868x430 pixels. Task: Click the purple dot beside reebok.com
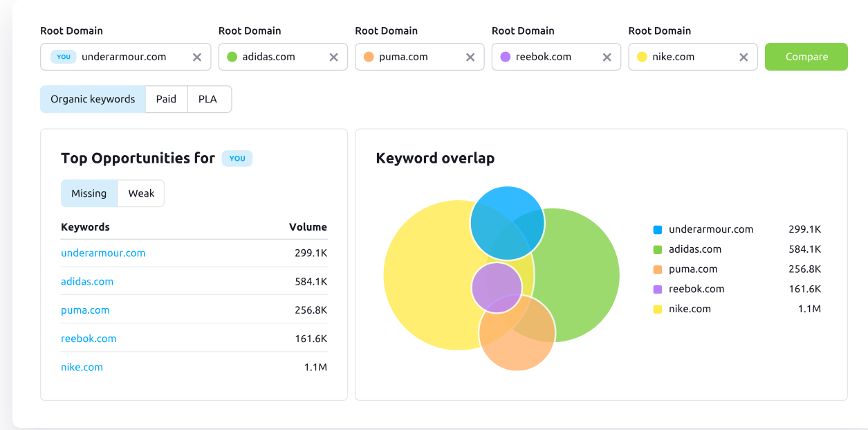(504, 57)
